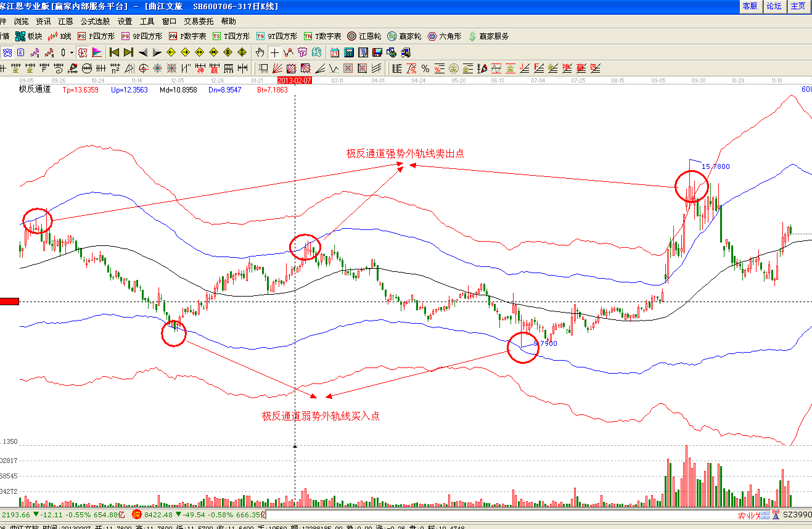
Task: Select the hand pan tool
Action: (x=260, y=52)
